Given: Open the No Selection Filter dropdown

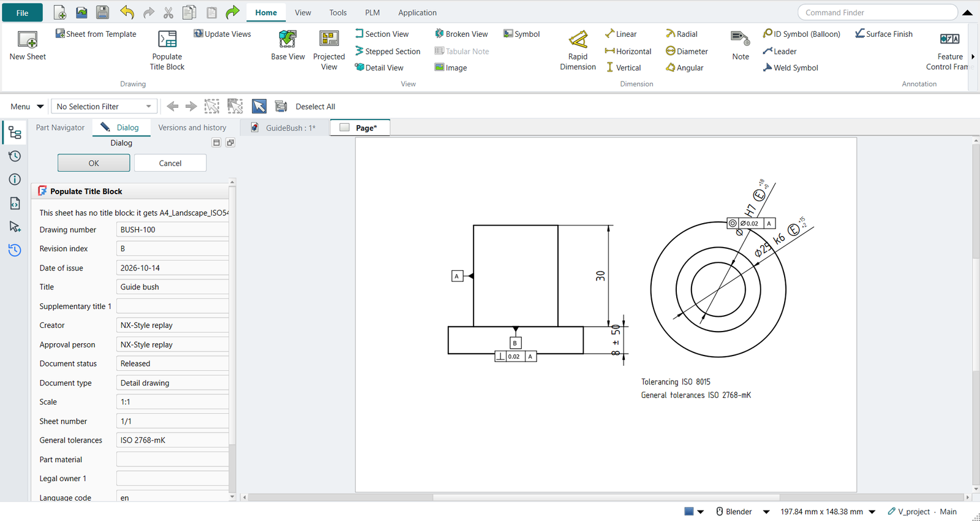Looking at the screenshot, I should coord(104,107).
